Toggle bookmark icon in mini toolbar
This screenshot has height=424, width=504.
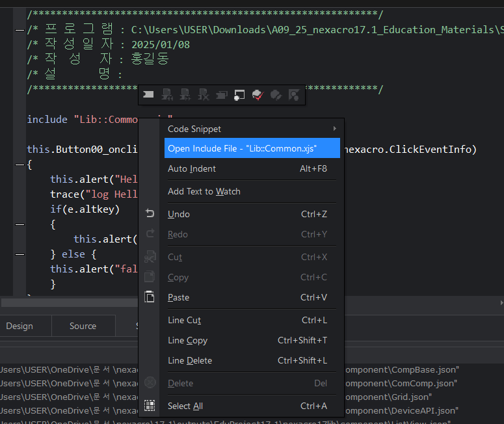pyautogui.click(x=148, y=95)
